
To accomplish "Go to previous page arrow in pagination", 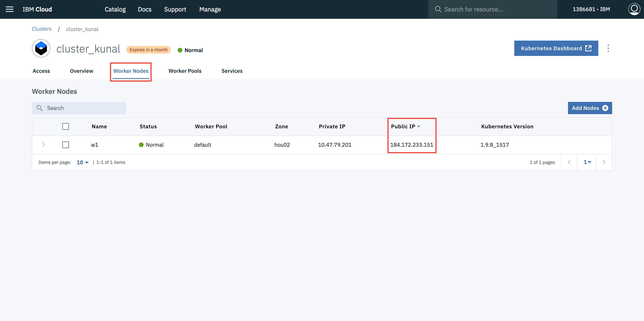I will (569, 162).
